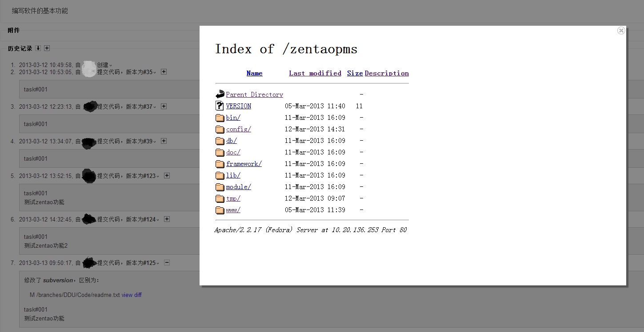
Task: Click the unknown-file icon beside VERSION
Action: point(220,106)
